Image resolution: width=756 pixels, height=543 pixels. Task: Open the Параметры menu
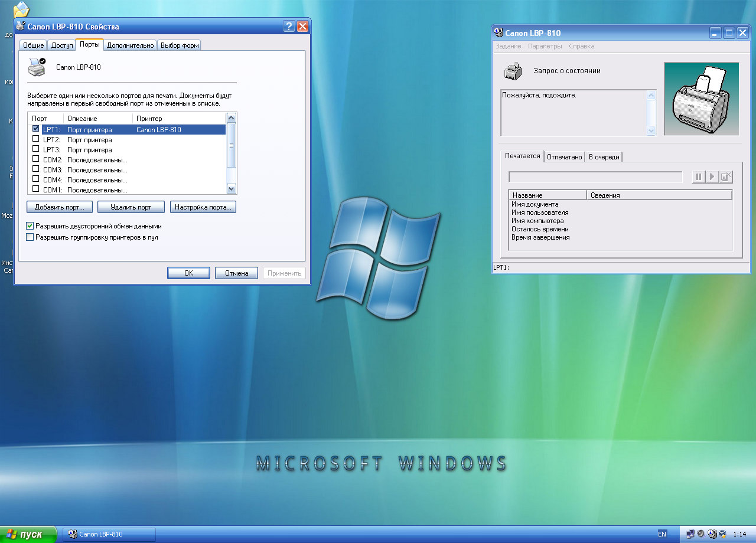pos(545,46)
